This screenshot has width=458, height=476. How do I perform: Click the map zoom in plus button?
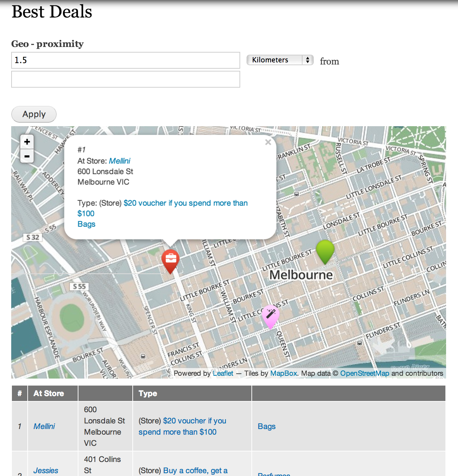coord(27,142)
